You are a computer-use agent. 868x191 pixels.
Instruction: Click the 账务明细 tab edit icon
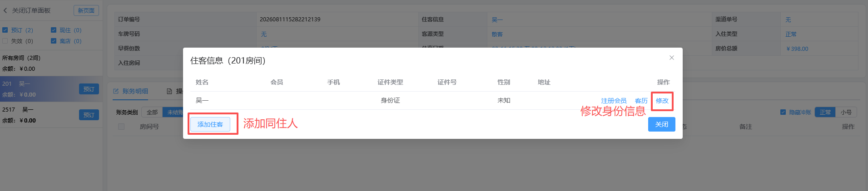[x=116, y=91]
